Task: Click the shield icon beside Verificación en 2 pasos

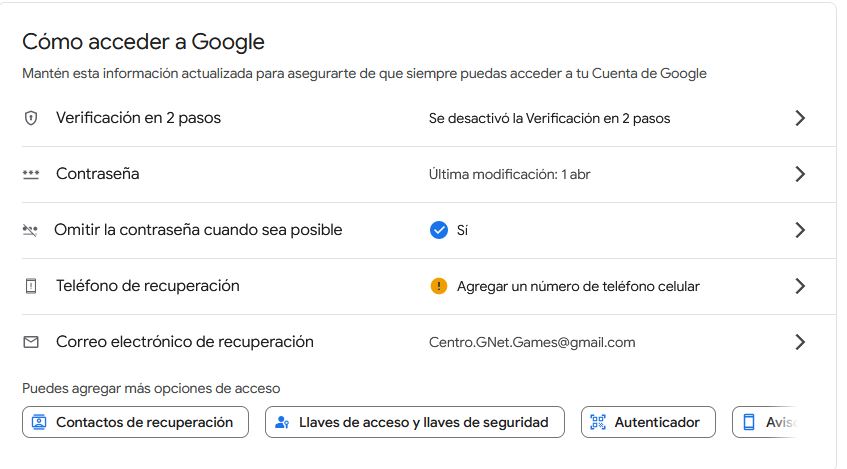Action: 31,118
